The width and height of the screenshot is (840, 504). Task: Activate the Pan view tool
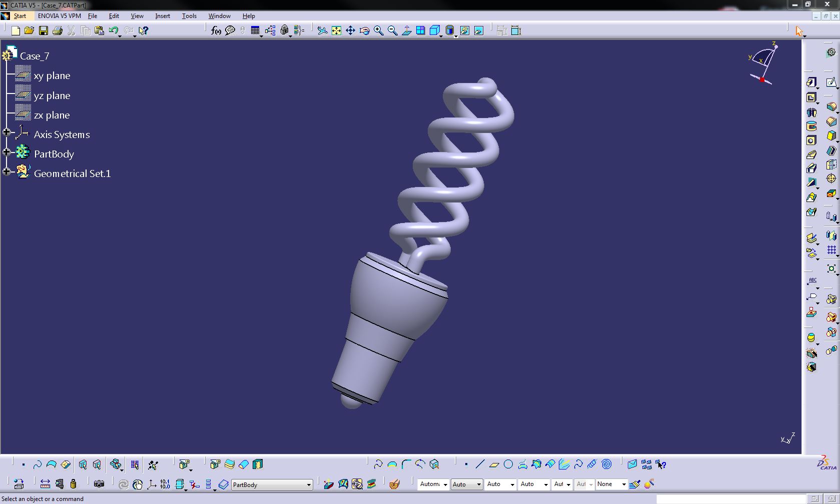pos(350,30)
